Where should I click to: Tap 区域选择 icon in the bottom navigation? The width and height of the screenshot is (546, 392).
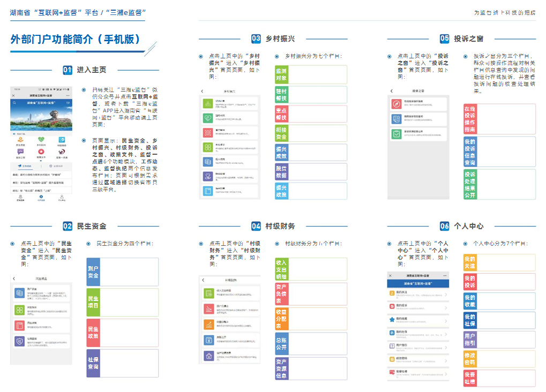coord(20,198)
